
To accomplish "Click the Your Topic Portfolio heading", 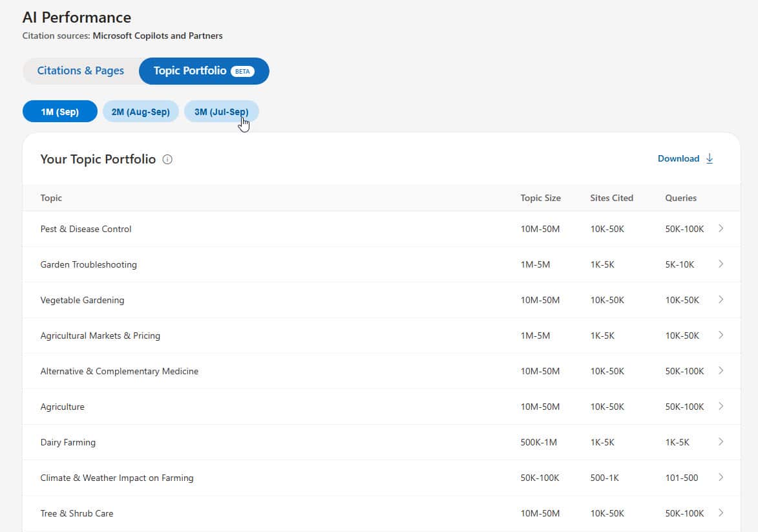I will point(98,159).
